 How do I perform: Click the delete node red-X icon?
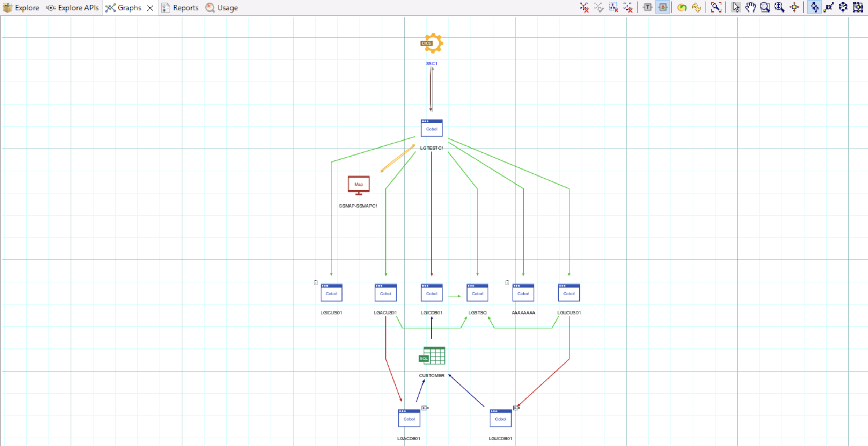[584, 7]
